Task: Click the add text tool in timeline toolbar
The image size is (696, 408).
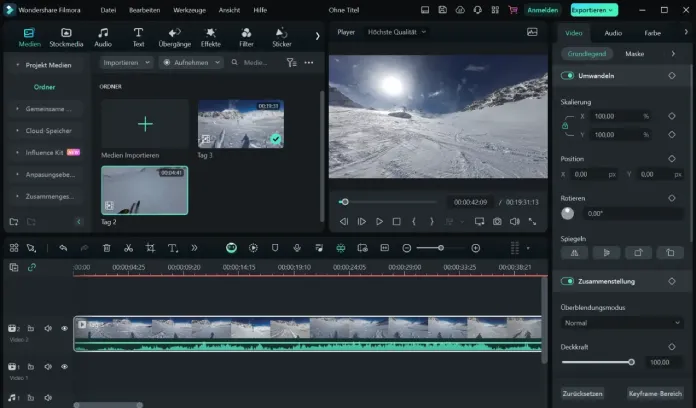Action: 173,248
